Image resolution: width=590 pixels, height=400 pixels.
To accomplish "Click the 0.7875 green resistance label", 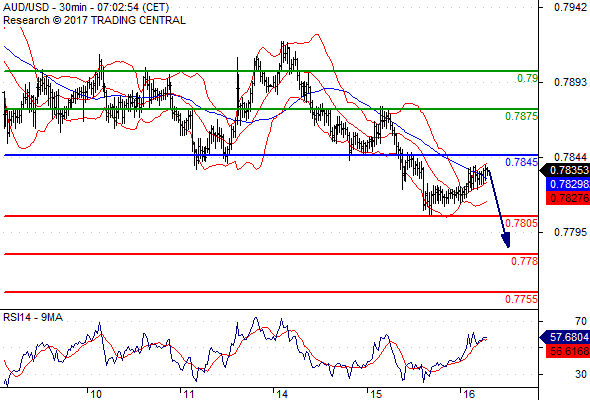I will point(522,116).
